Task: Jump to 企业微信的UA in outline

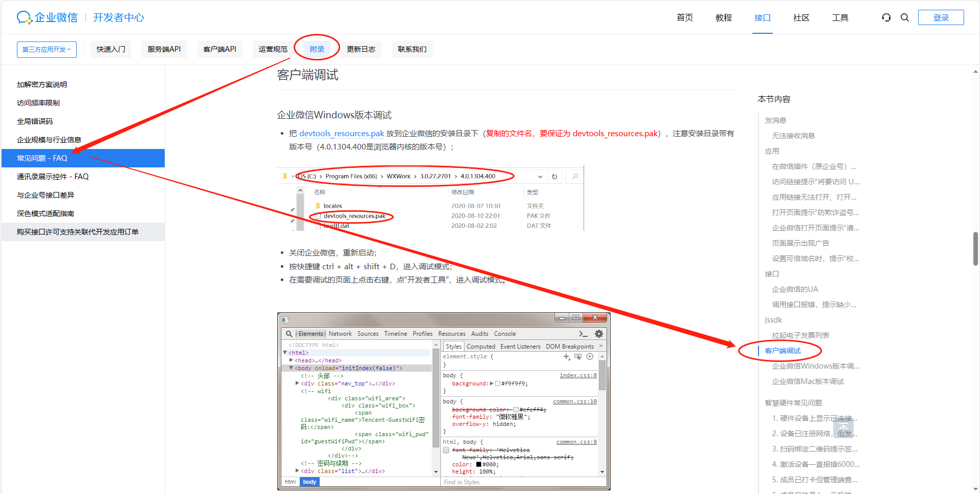Action: (x=795, y=289)
